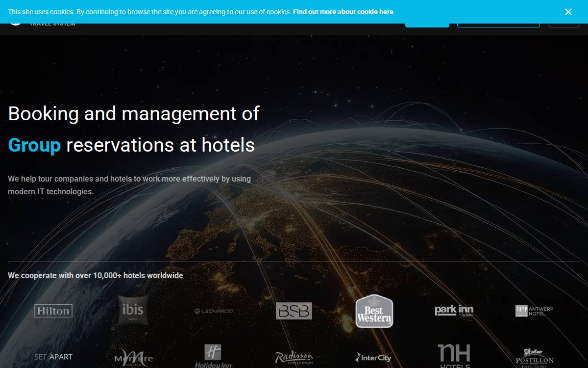
Task: Close the cookie notice banner
Action: click(x=568, y=12)
